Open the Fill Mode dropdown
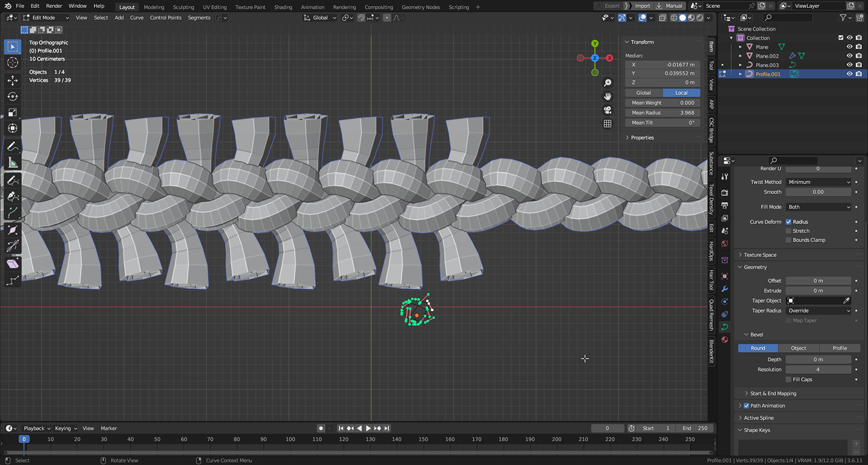868x465 pixels. [x=819, y=207]
